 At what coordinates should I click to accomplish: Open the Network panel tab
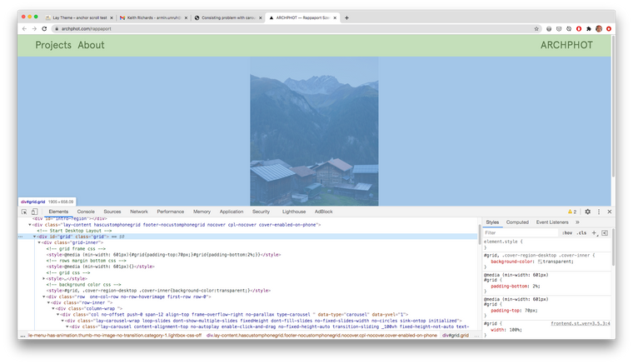point(139,212)
